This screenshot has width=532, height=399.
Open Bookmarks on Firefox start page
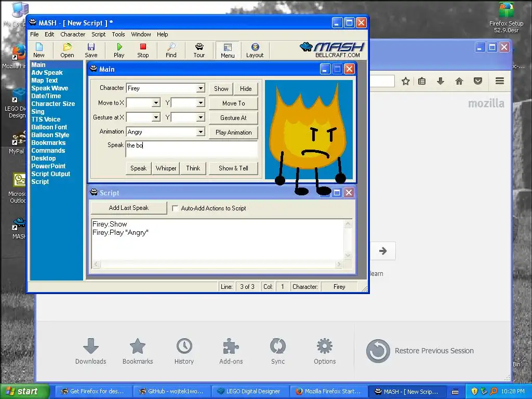pos(137,351)
